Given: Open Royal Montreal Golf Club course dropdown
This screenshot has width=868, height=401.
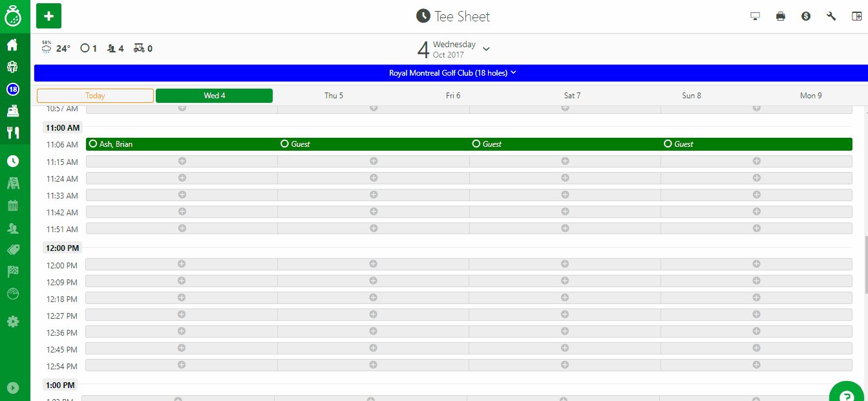Looking at the screenshot, I should (x=452, y=73).
